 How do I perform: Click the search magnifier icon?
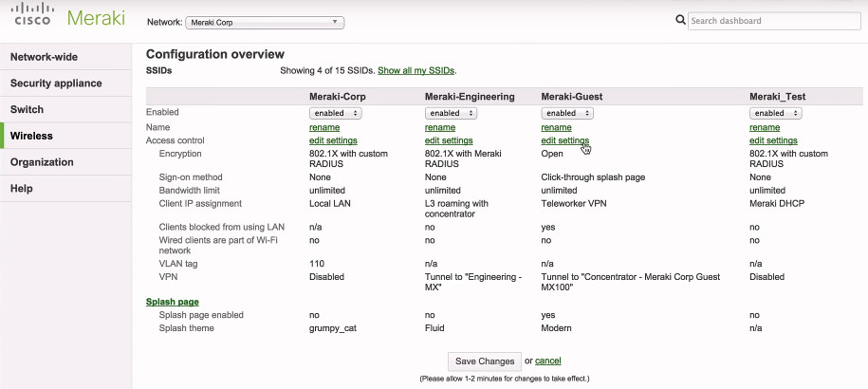tap(680, 21)
